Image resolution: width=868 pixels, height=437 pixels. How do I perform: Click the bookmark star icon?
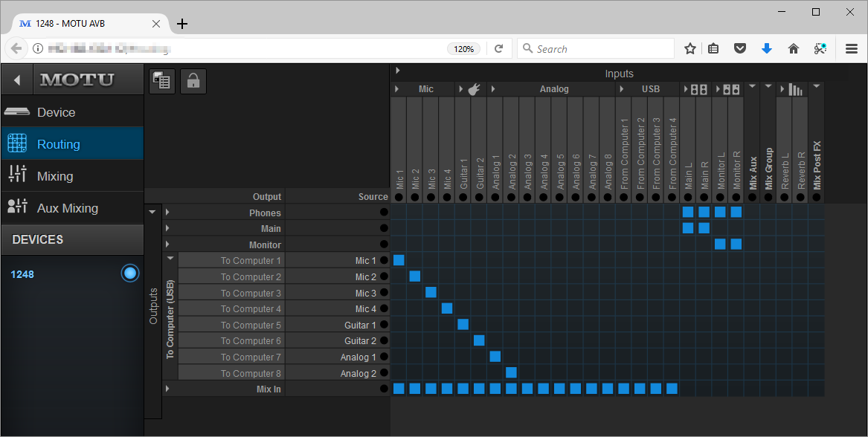click(689, 48)
